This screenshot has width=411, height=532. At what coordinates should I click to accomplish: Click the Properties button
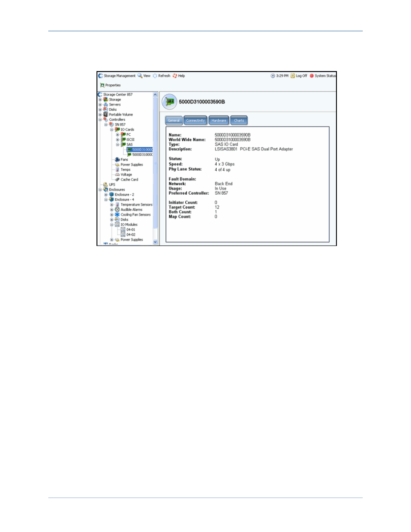click(x=111, y=85)
